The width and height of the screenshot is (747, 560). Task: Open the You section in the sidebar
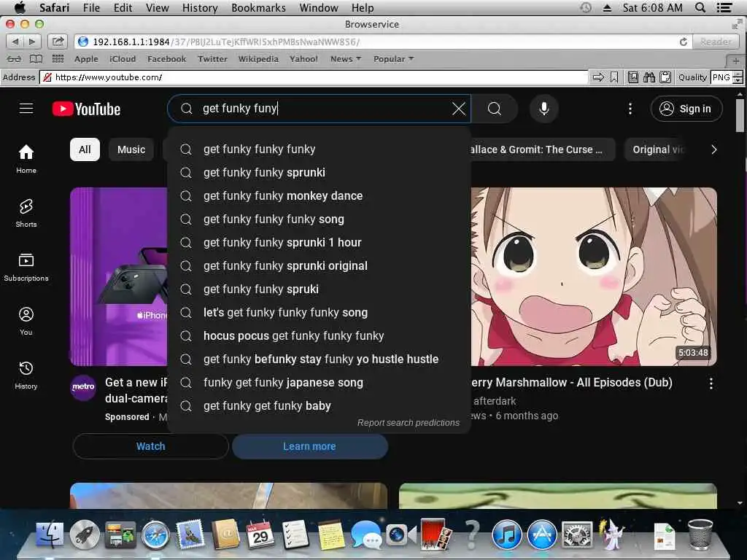pyautogui.click(x=26, y=321)
